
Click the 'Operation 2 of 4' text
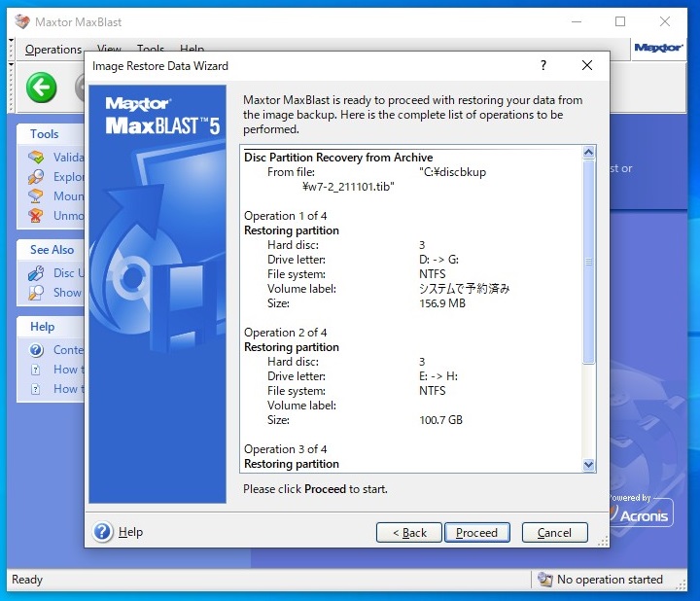(x=285, y=333)
